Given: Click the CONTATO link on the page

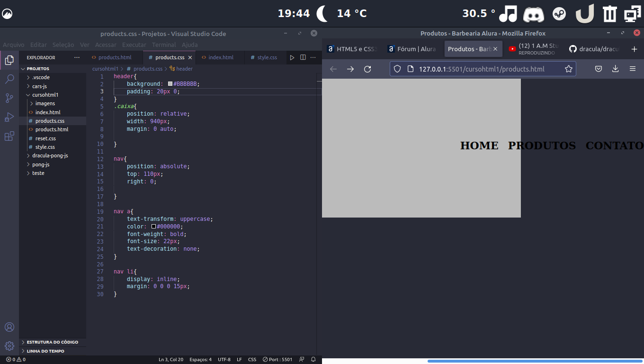Looking at the screenshot, I should click(615, 146).
